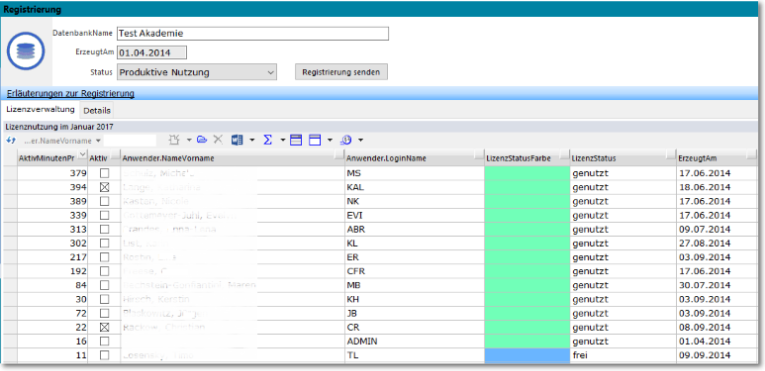Click the Anwender.LoginName column header
Viewport: 765px width, 371px height.
click(x=414, y=158)
